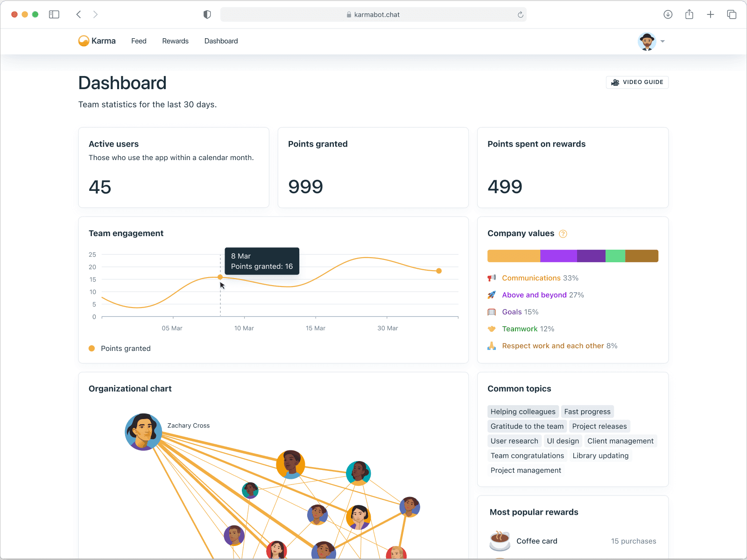The image size is (747, 560).
Task: Click the privacy shield icon
Action: tap(207, 14)
